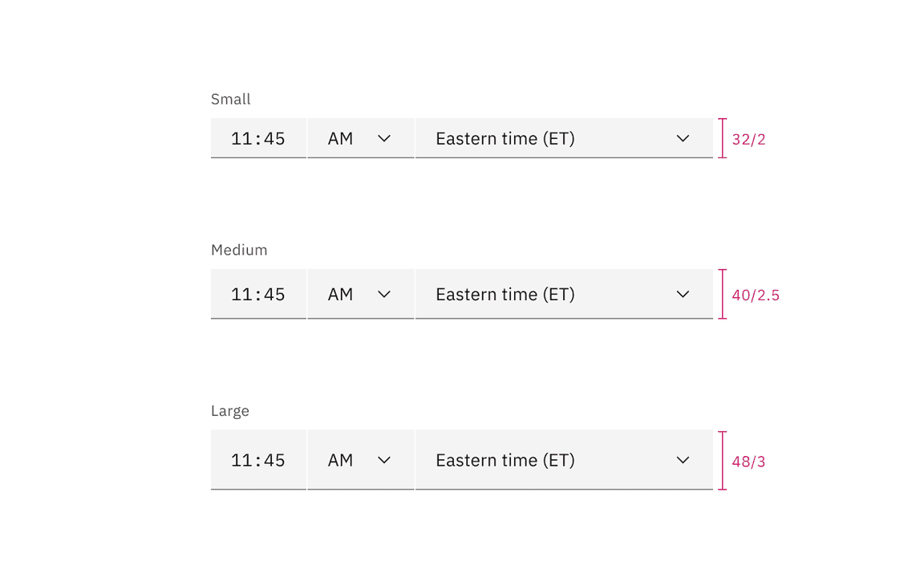Click the downward arrow beside Eastern time in Medium row
The height and width of the screenshot is (578, 924).
coord(683,294)
